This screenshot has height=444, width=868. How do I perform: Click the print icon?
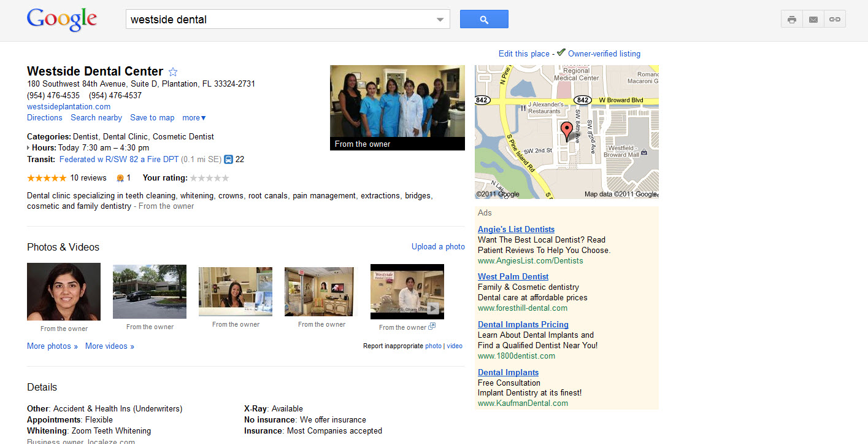[x=791, y=20]
